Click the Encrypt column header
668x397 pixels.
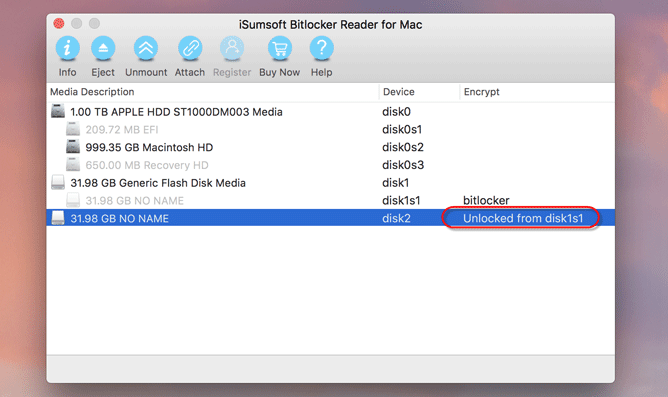[537, 92]
